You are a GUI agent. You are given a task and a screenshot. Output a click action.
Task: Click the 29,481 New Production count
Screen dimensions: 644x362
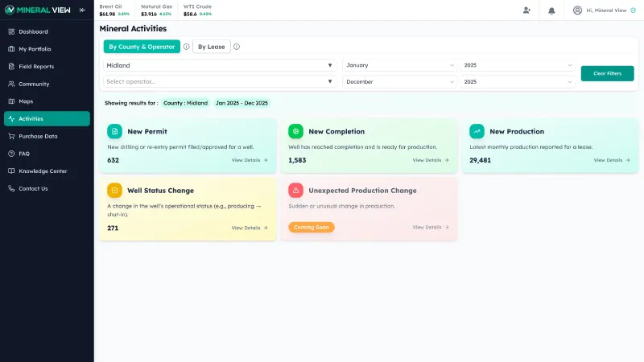(x=480, y=160)
